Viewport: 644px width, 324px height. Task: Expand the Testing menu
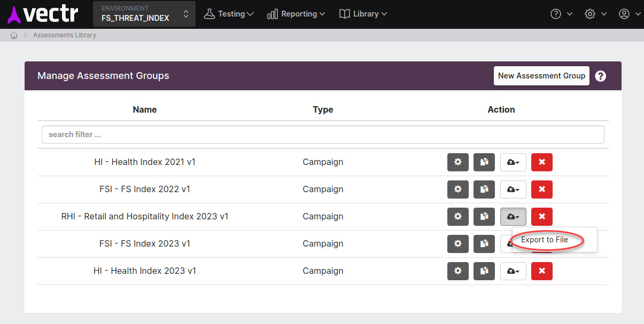pos(229,14)
